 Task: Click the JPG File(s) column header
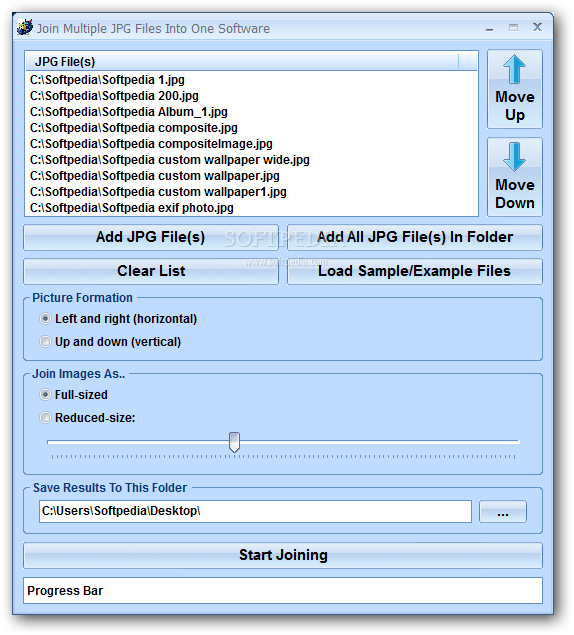tap(242, 62)
